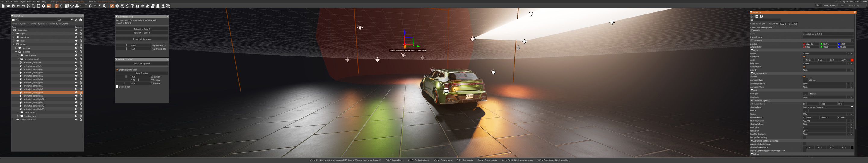Image resolution: width=868 pixels, height=163 pixels.
Task: Collapse the extras folder in tree
Action: click(14, 44)
